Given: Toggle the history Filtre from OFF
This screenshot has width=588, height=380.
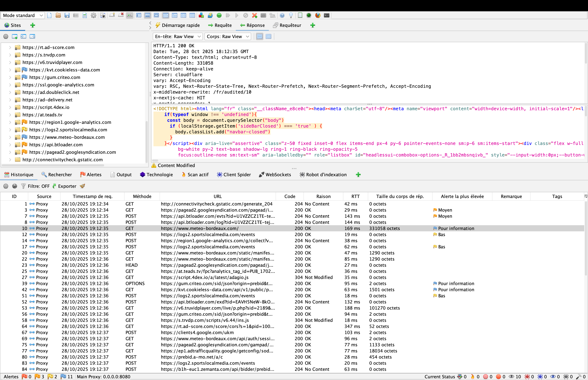Looking at the screenshot, I should click(35, 186).
